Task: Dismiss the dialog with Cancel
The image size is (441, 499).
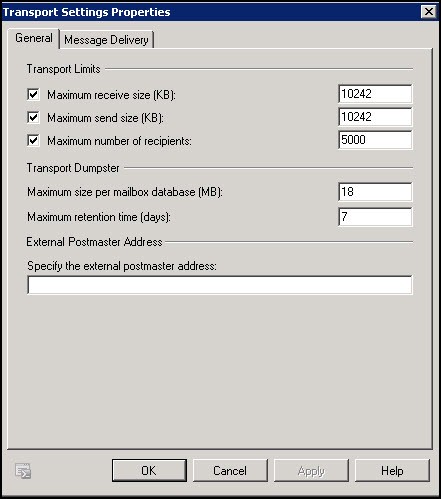Action: (230, 471)
